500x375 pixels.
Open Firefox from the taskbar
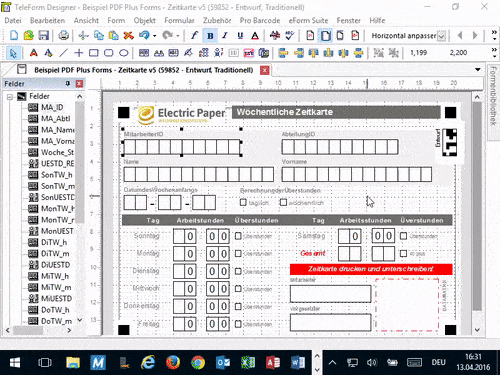[x=173, y=362]
